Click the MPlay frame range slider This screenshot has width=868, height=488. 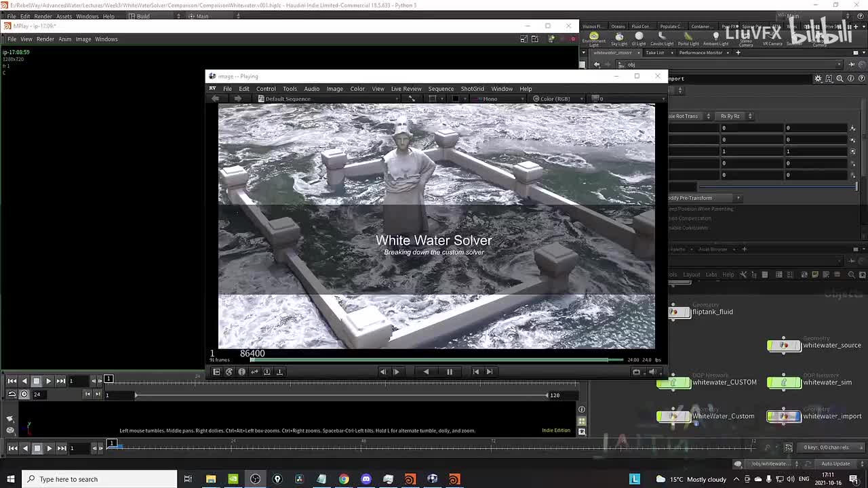pos(341,395)
